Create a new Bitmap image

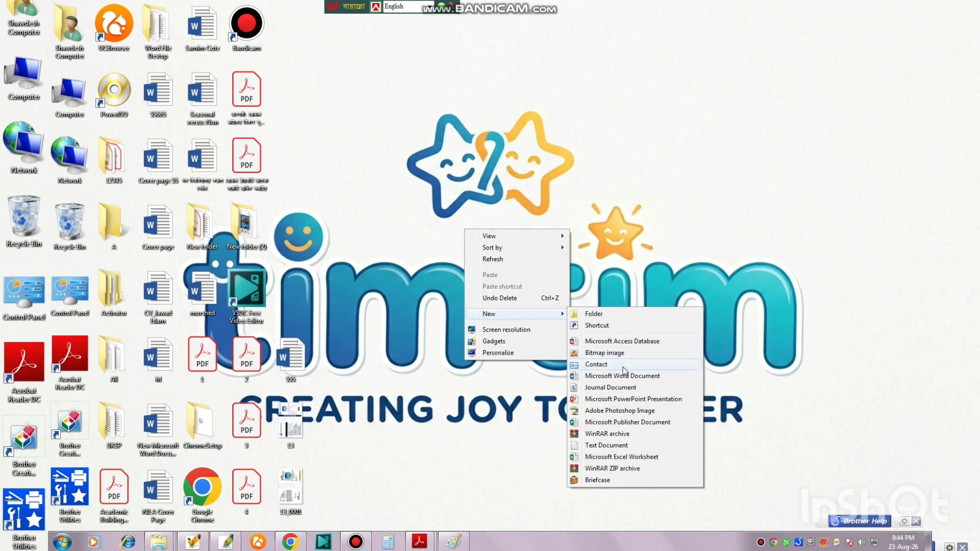point(635,353)
